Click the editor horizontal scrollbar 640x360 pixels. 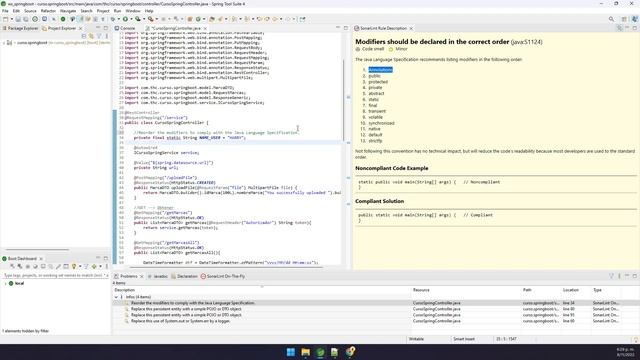[x=227, y=267]
